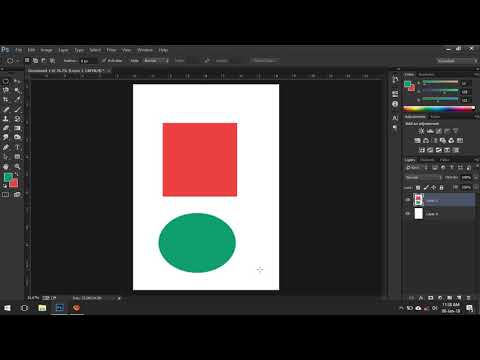Close the open document tab
The image size is (480, 360).
[109, 71]
